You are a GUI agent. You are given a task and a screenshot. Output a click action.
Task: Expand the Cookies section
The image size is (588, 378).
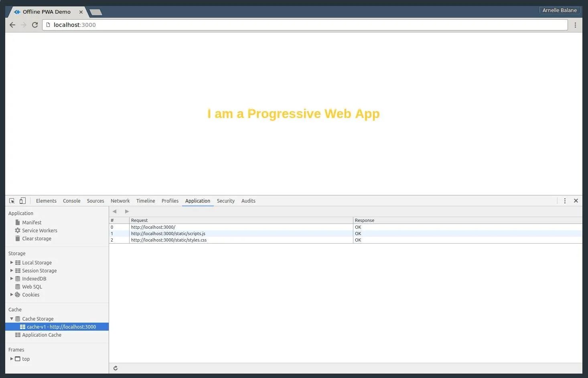click(11, 295)
